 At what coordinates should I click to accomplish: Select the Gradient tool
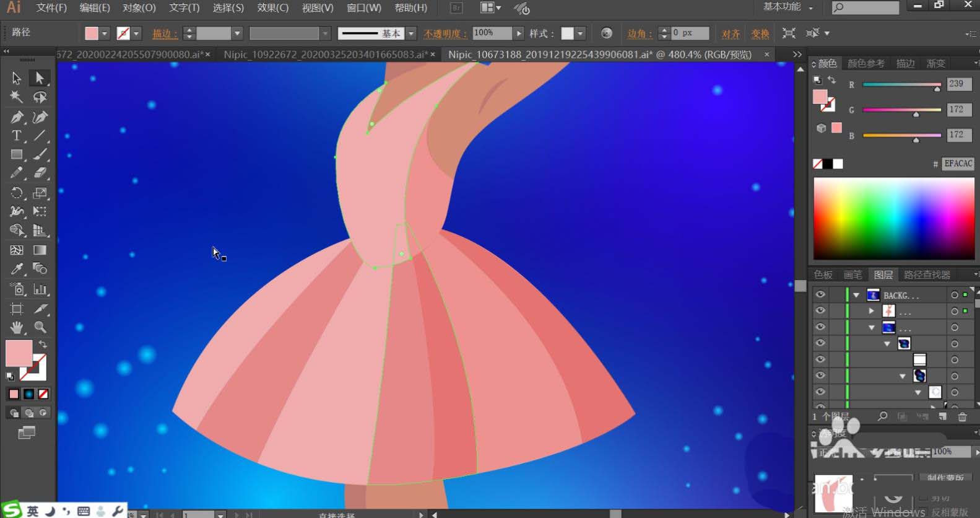coord(40,250)
